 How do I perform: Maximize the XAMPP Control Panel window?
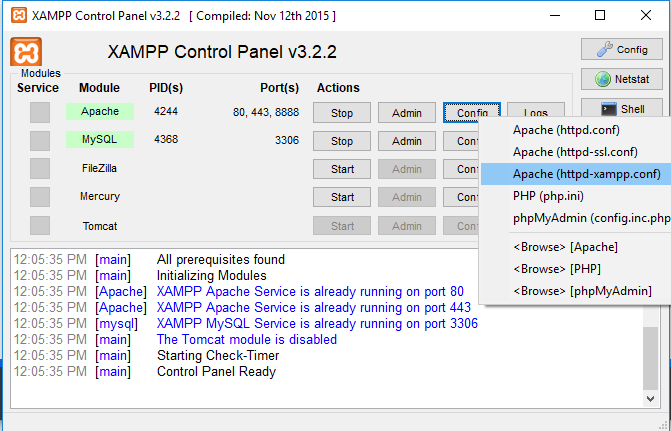600,15
